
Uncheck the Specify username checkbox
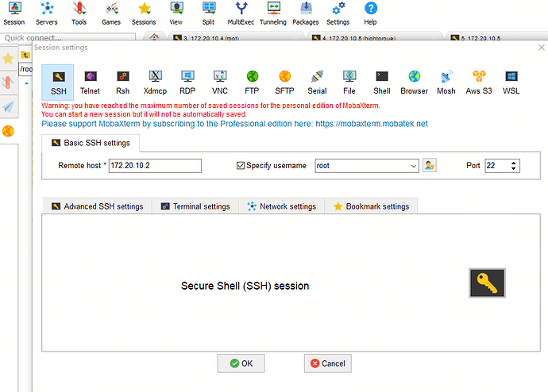(241, 166)
